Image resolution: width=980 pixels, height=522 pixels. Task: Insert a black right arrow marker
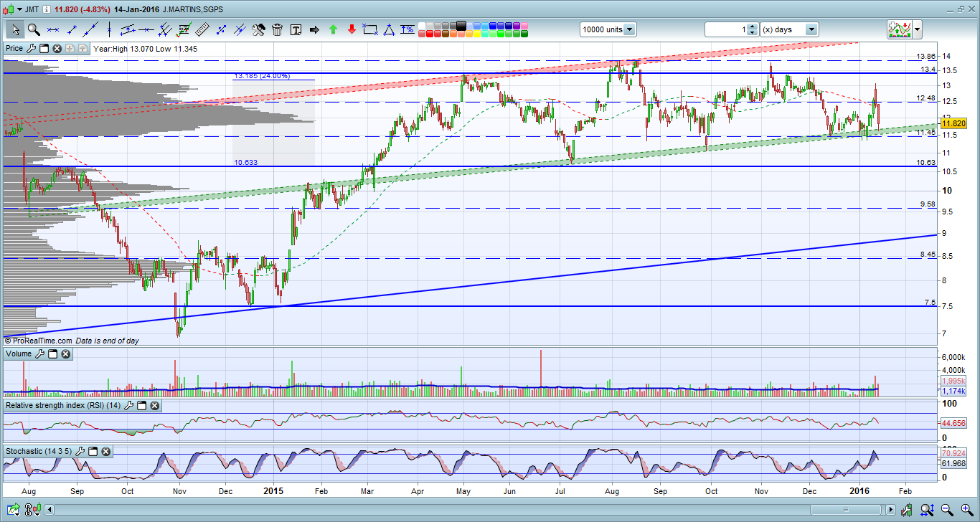[314, 29]
